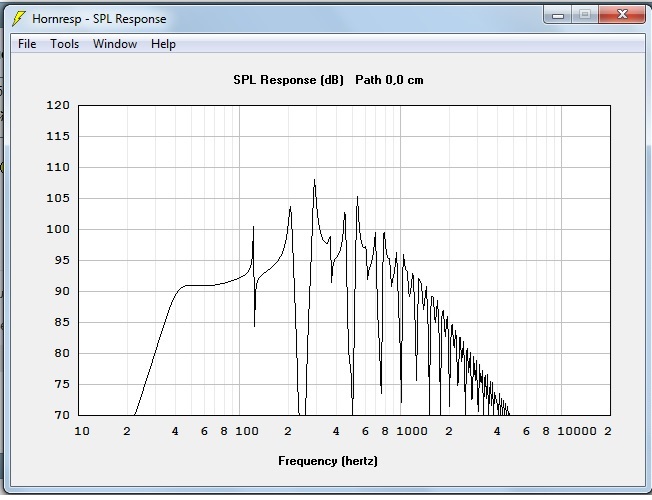Click the 90 dB axis value
This screenshot has height=500, width=652.
click(x=62, y=291)
